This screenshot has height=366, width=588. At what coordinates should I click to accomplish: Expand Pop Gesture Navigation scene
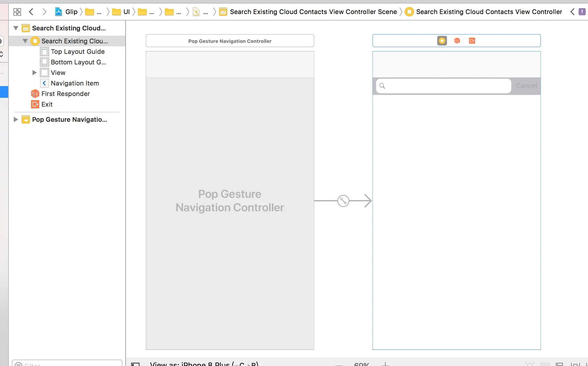pyautogui.click(x=16, y=119)
